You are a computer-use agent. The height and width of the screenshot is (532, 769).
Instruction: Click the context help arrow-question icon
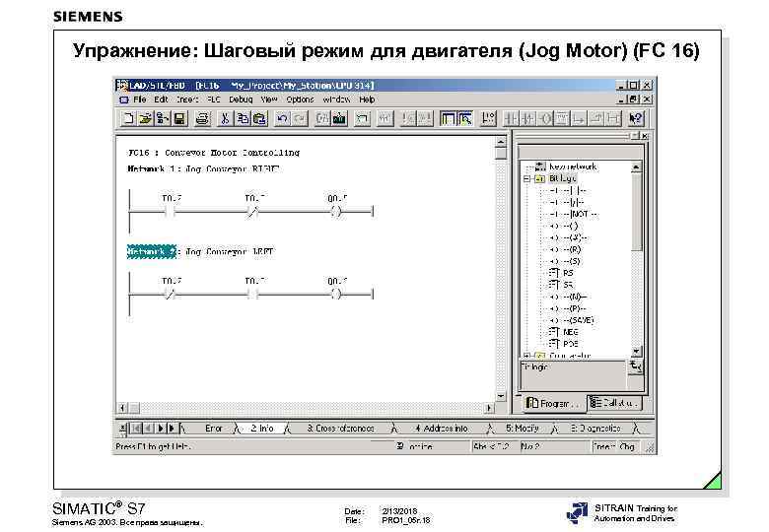tap(636, 118)
